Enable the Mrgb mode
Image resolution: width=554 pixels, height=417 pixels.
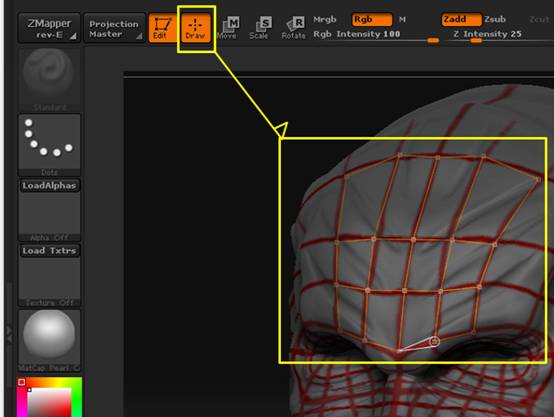click(325, 19)
